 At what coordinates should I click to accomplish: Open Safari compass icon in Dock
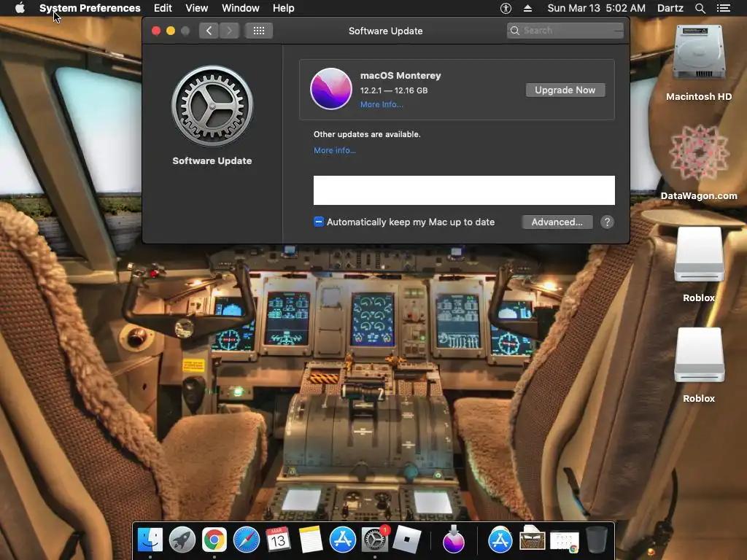(247, 540)
